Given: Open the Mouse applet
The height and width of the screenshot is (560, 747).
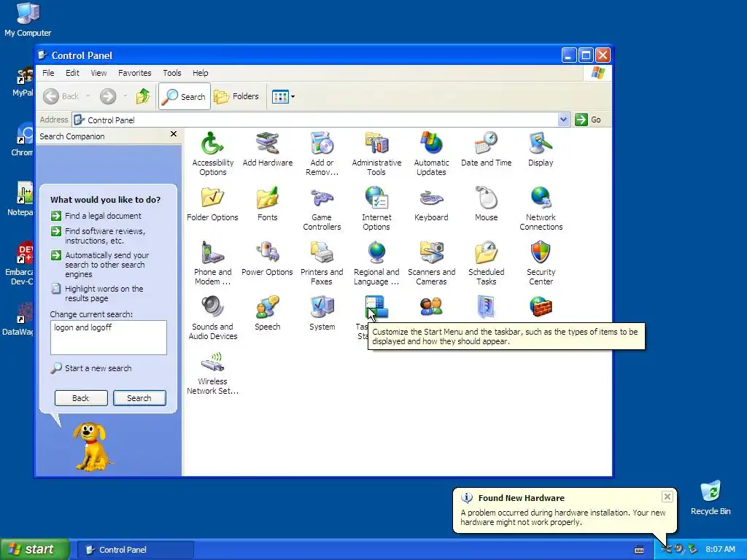Looking at the screenshot, I should (x=486, y=204).
